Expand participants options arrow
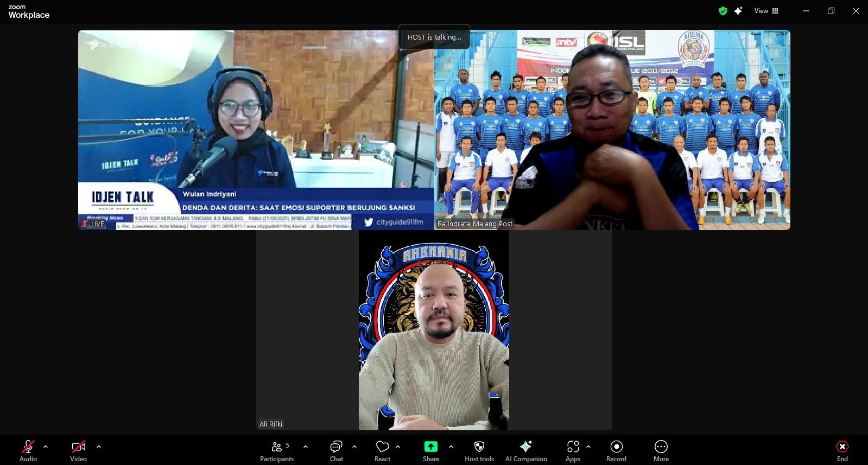Screen dimensions: 868x465 point(306,447)
